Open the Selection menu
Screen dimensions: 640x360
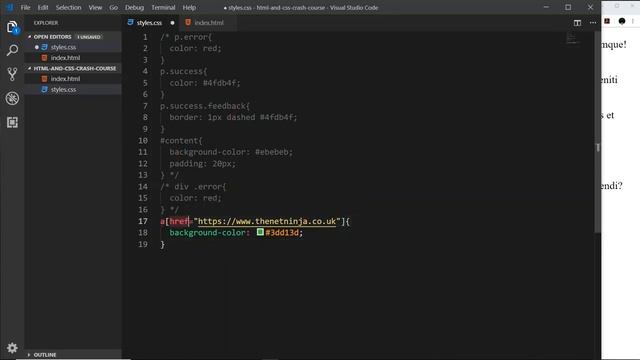point(69,7)
